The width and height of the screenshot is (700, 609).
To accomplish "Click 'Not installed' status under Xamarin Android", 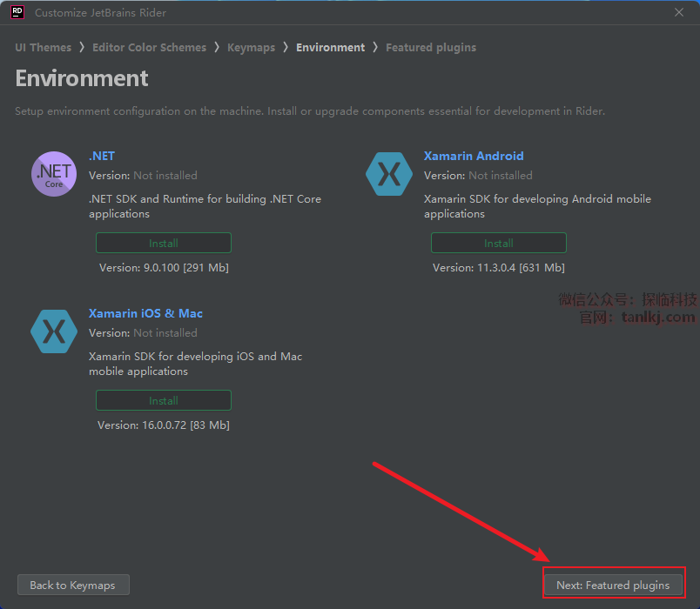I will click(x=501, y=176).
